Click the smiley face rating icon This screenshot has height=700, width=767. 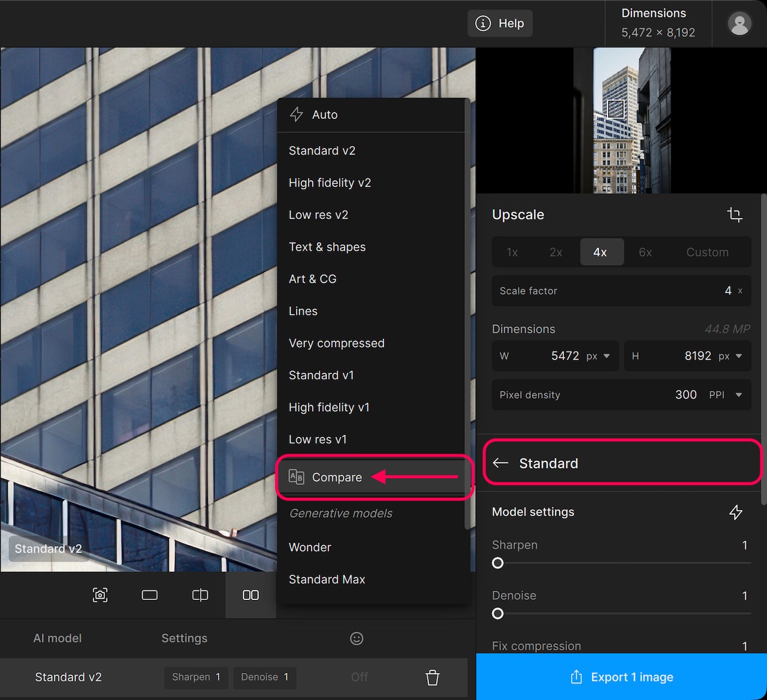357,638
